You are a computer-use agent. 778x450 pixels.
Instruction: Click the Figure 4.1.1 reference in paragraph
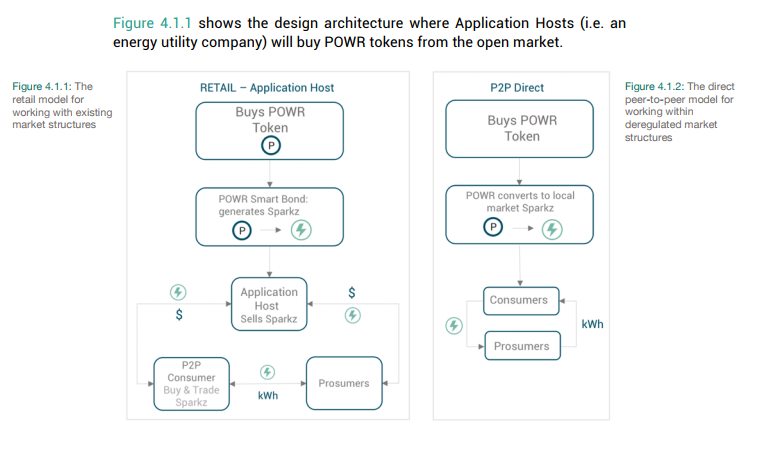click(x=152, y=23)
